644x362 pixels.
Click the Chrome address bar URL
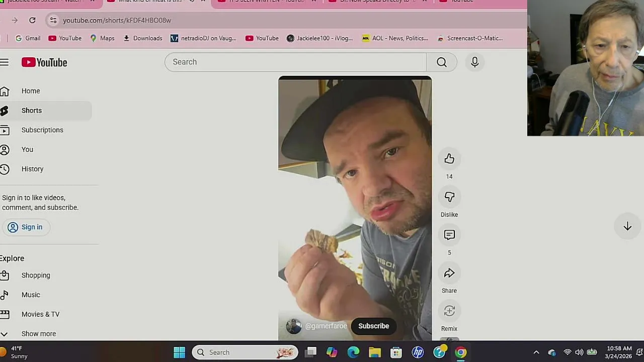coord(117,21)
